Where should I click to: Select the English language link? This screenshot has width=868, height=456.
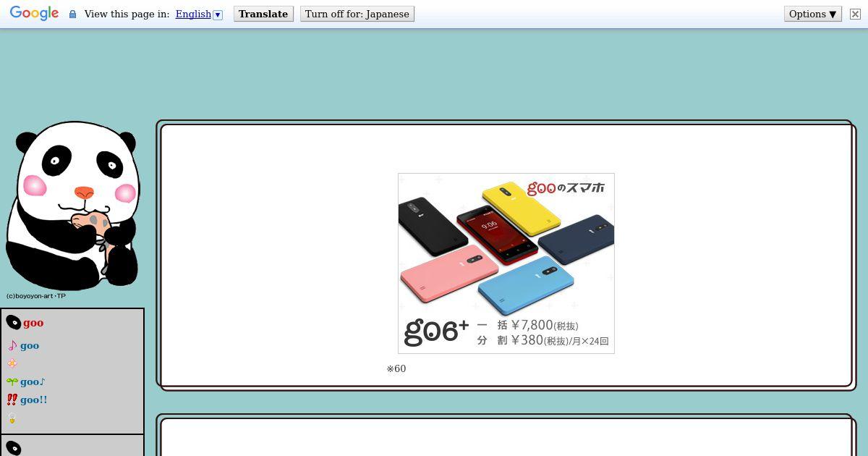pos(193,14)
